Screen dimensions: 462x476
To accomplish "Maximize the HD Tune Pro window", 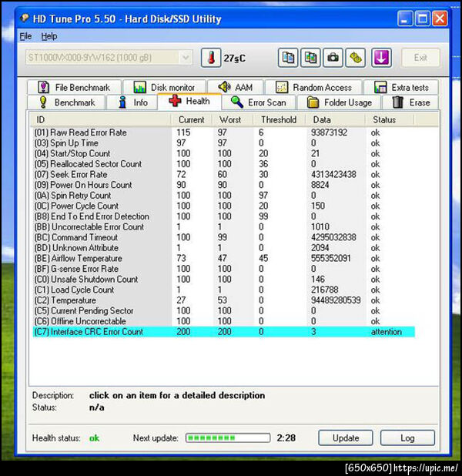I will click(423, 18).
